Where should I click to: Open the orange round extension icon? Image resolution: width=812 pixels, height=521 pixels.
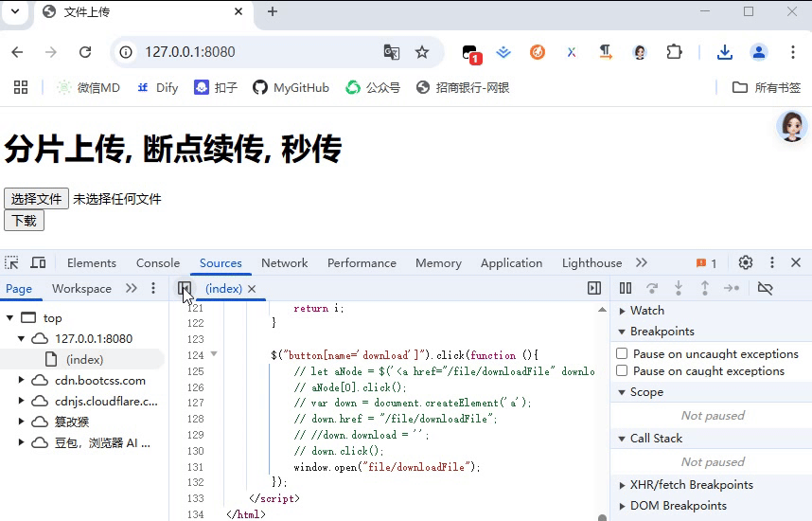pos(538,52)
